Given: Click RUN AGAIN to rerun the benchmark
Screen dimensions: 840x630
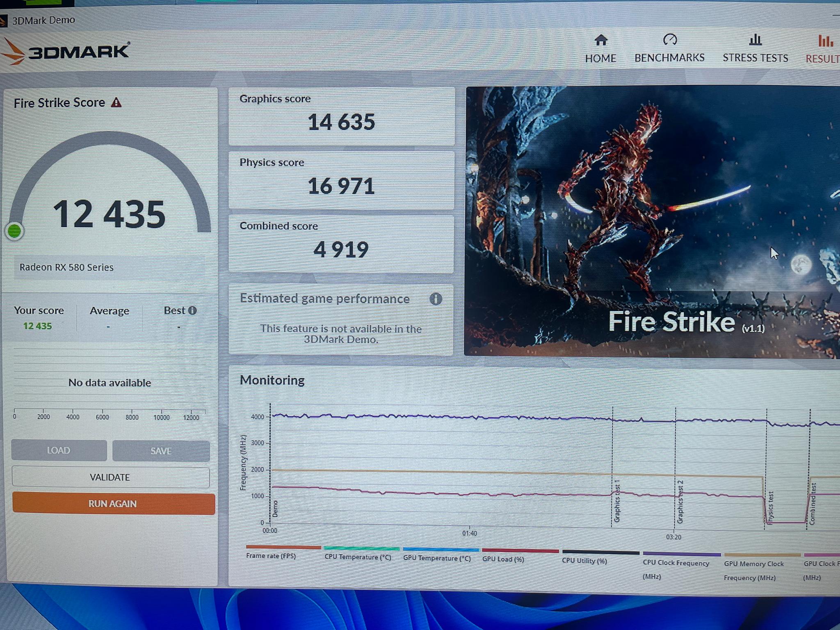Looking at the screenshot, I should (x=113, y=504).
